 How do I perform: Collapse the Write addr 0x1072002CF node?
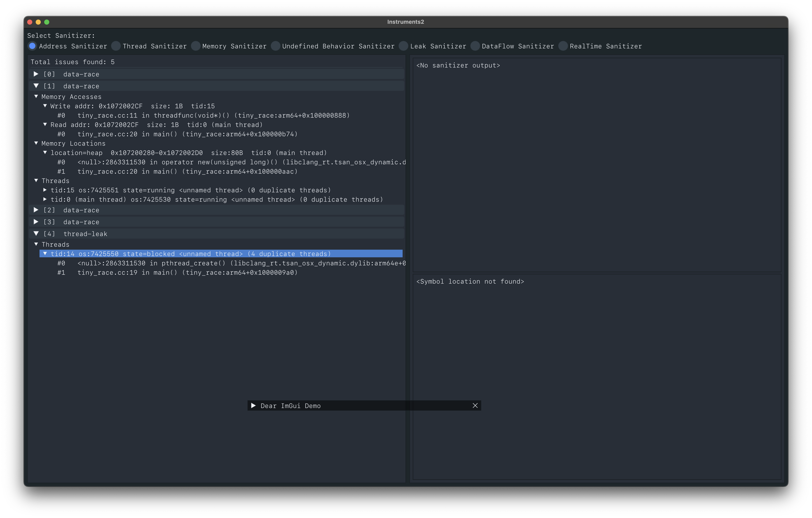45,106
